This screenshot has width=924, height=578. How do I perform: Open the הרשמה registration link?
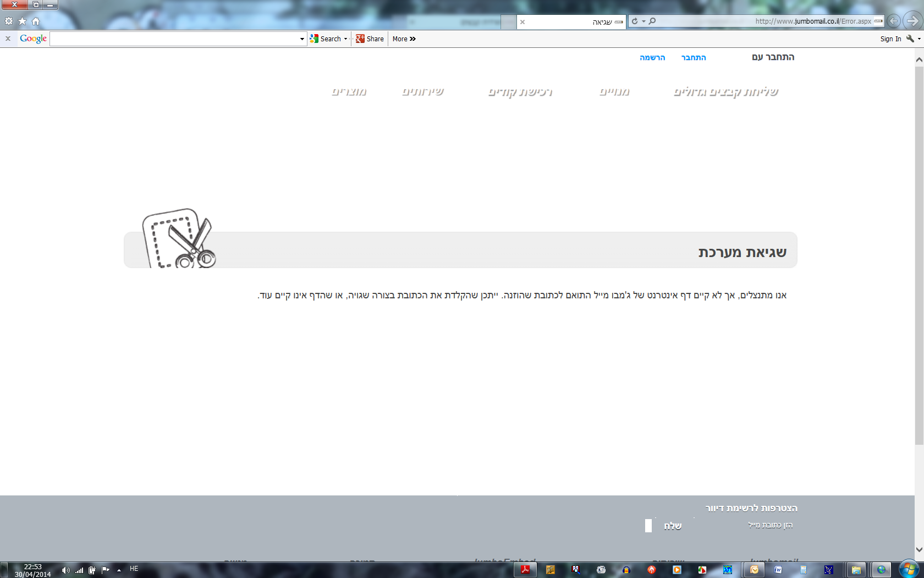coord(652,57)
